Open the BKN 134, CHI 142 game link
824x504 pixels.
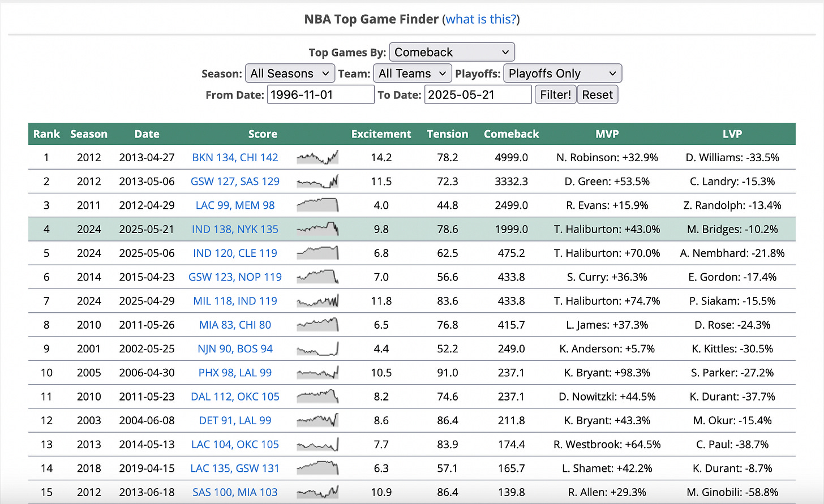click(235, 157)
